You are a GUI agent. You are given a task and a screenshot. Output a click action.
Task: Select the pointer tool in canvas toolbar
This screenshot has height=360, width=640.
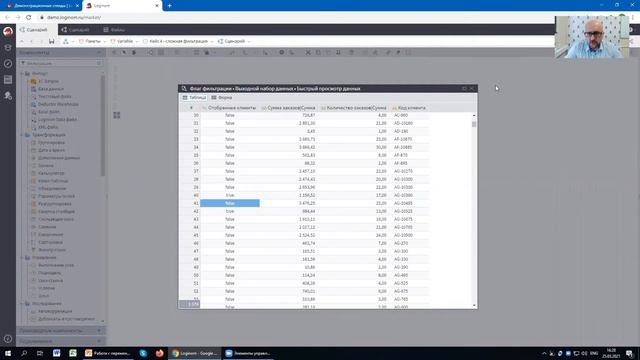click(124, 53)
